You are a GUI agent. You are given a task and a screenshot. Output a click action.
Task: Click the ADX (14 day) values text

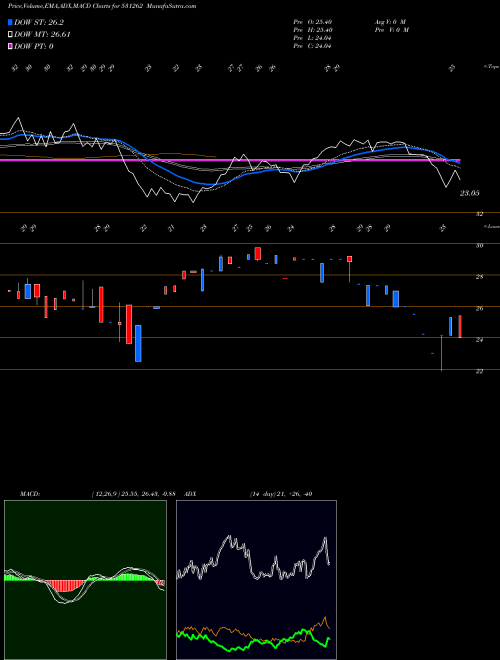[x=281, y=494]
